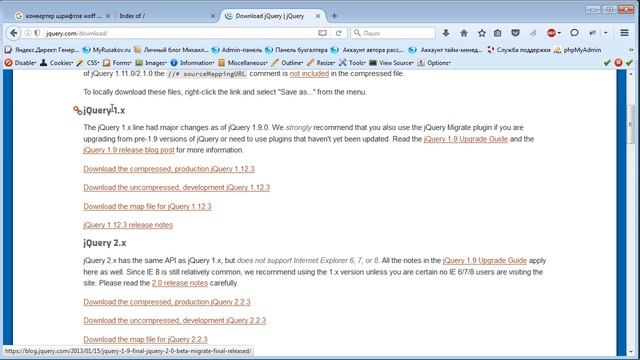
Task: Open the Tools dropdown menu
Action: 352,63
